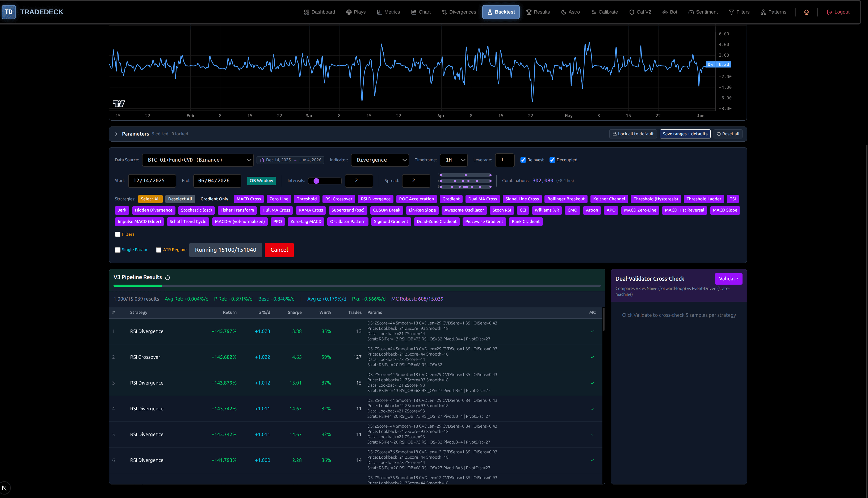The image size is (868, 498).
Task: Click the Validate button
Action: click(728, 279)
